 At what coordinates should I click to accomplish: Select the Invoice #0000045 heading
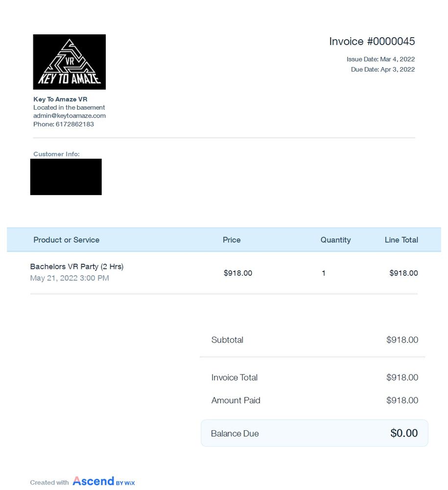click(372, 41)
